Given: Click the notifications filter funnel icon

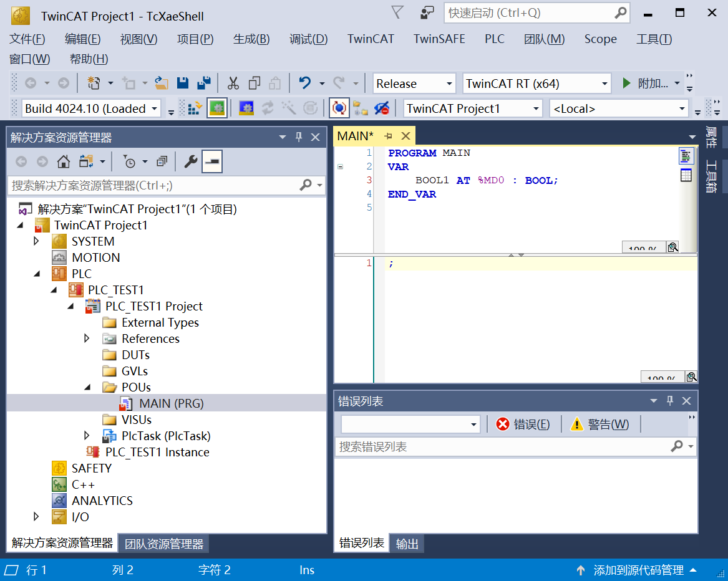Looking at the screenshot, I should click(x=397, y=12).
